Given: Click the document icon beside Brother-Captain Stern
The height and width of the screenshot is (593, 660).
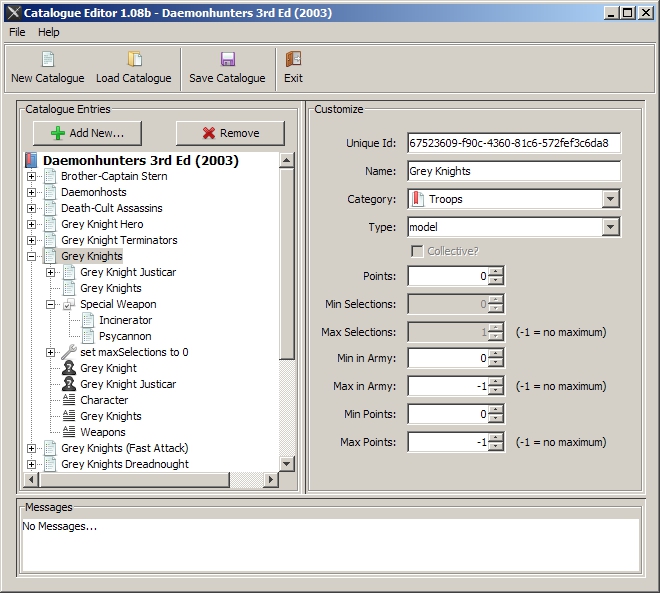Looking at the screenshot, I should (50, 176).
